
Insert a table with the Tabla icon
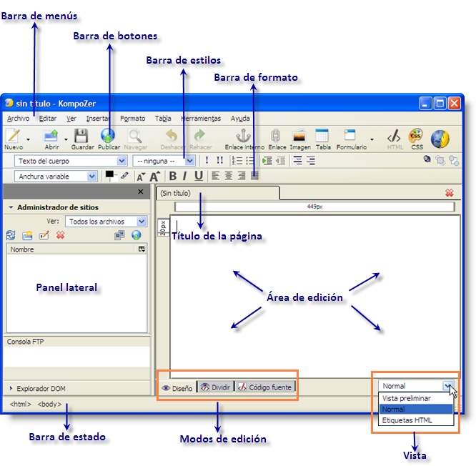322,135
